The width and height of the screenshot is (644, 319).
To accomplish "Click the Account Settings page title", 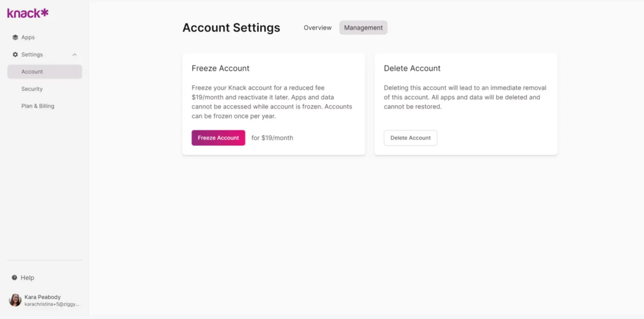I will tap(231, 28).
